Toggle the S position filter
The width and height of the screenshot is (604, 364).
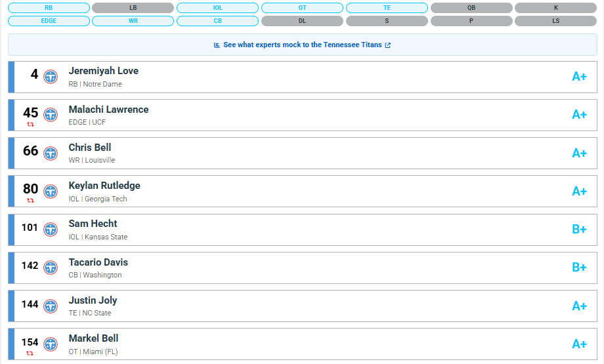pyautogui.click(x=387, y=21)
